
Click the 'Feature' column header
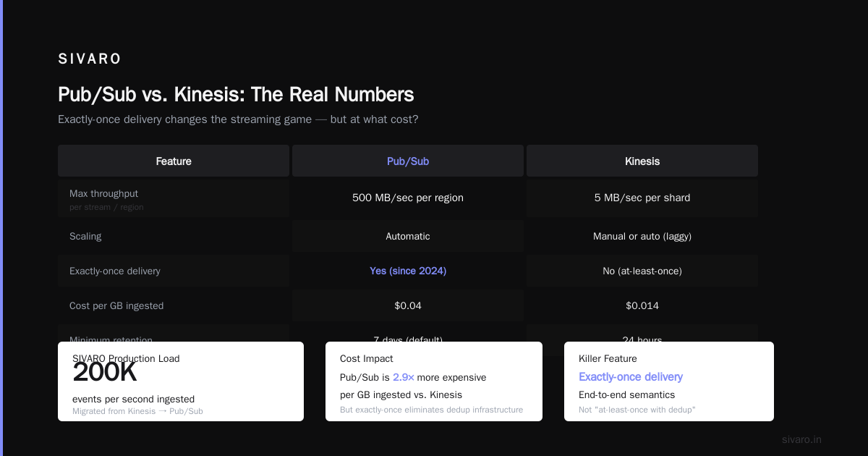click(174, 161)
